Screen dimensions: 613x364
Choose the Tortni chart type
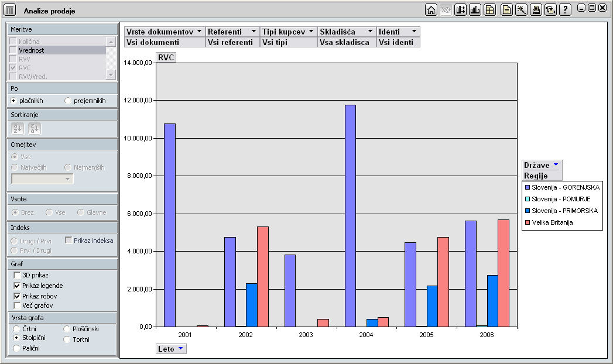68,339
